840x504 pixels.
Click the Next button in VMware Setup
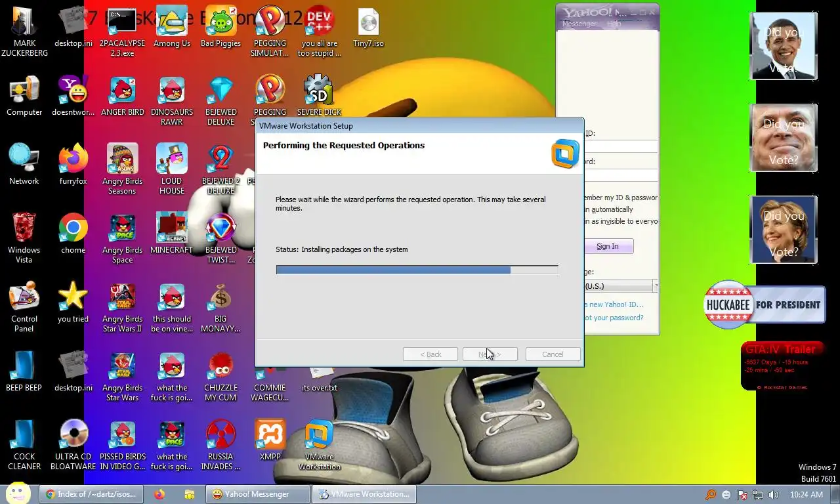tap(490, 354)
